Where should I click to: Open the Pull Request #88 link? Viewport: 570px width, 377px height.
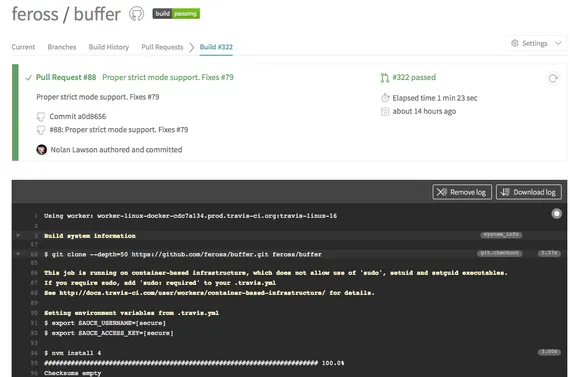coord(66,77)
